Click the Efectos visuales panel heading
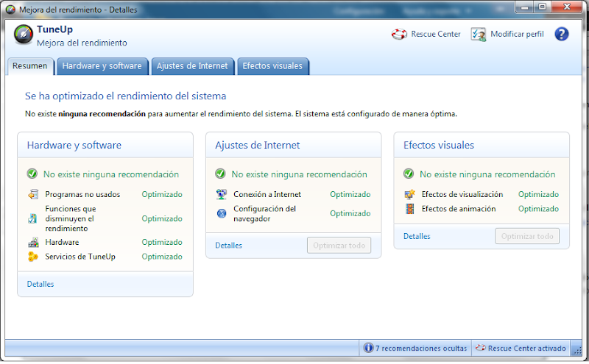This screenshot has height=364, width=589. (438, 145)
